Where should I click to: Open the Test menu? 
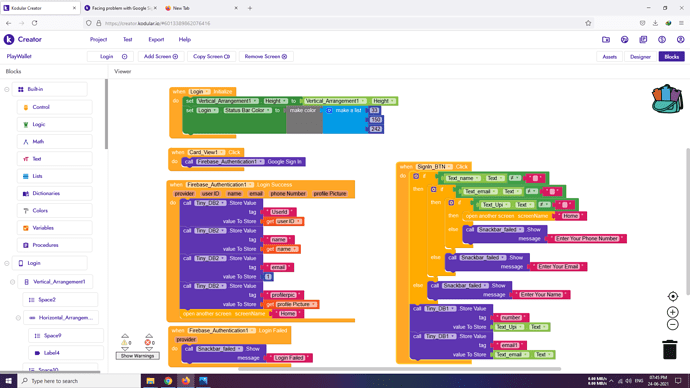(128, 40)
